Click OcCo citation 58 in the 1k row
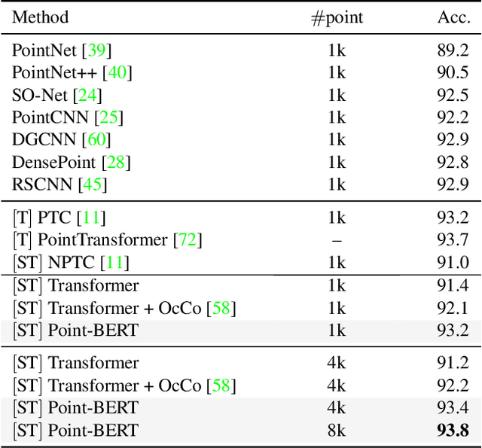Screen dimensions: 482x448 click(222, 307)
